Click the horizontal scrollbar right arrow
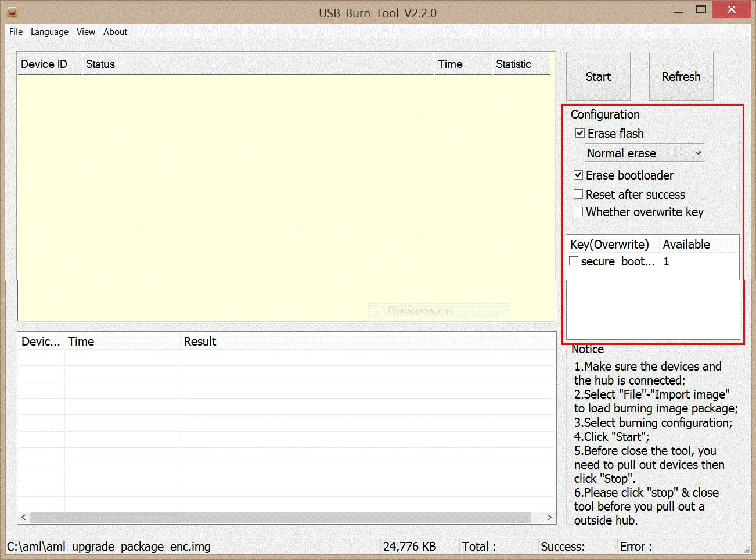 pyautogui.click(x=549, y=517)
